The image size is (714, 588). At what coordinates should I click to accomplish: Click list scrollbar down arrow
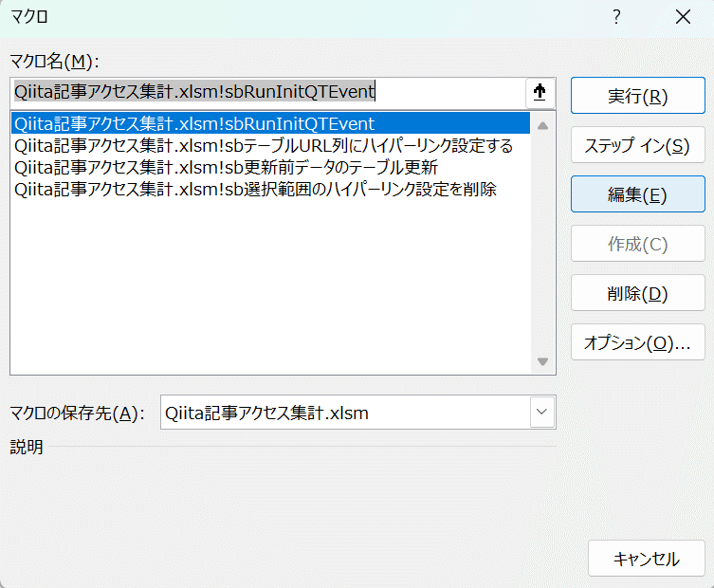click(x=542, y=361)
